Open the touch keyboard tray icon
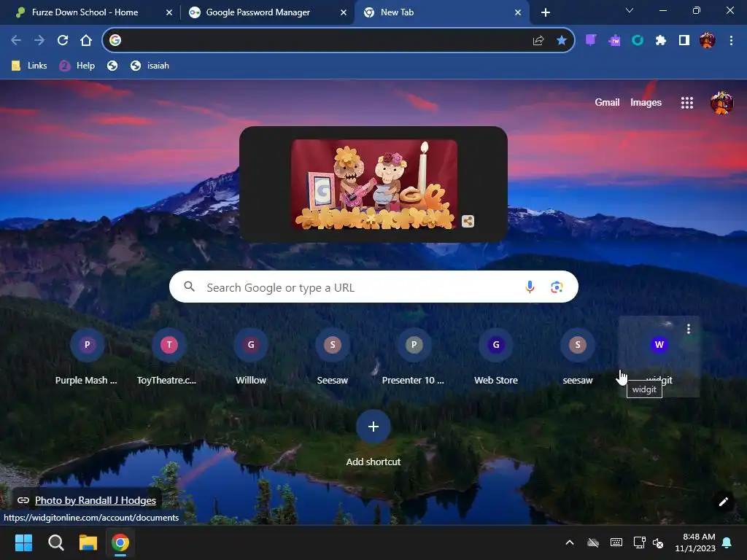This screenshot has height=560, width=747. pyautogui.click(x=616, y=542)
